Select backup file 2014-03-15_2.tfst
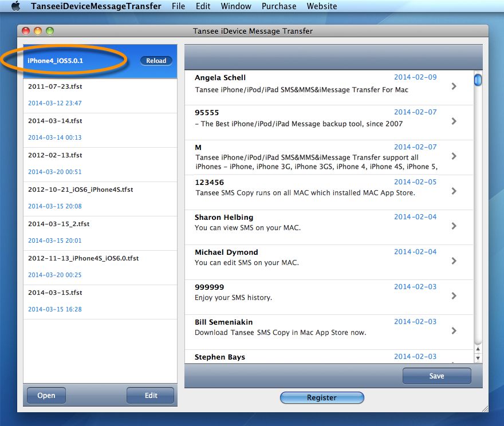This screenshot has height=426, width=504. coord(100,233)
